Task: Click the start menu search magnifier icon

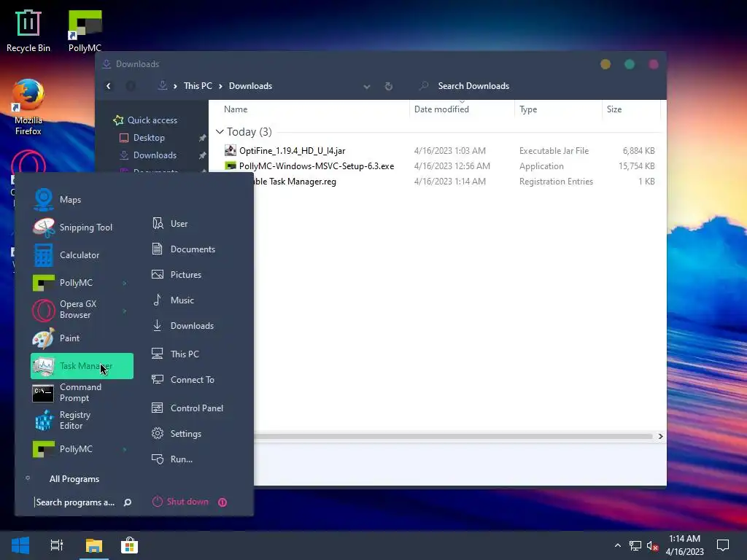Action: click(127, 502)
